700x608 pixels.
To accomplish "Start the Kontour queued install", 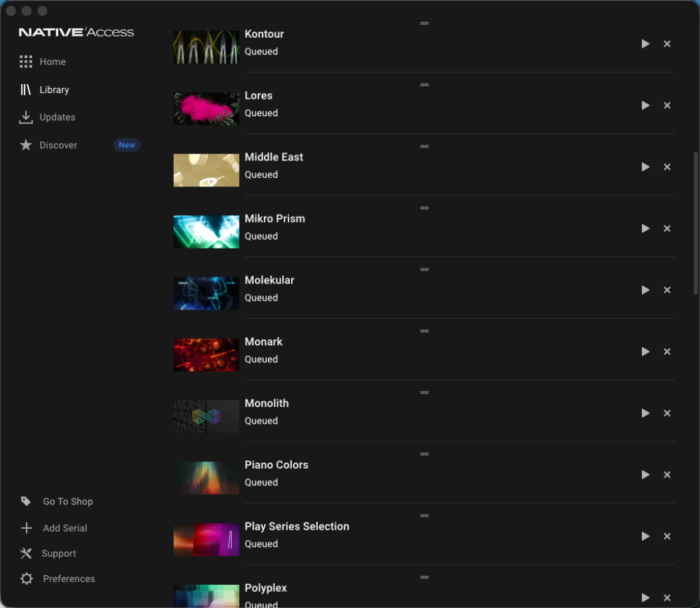I will click(645, 44).
